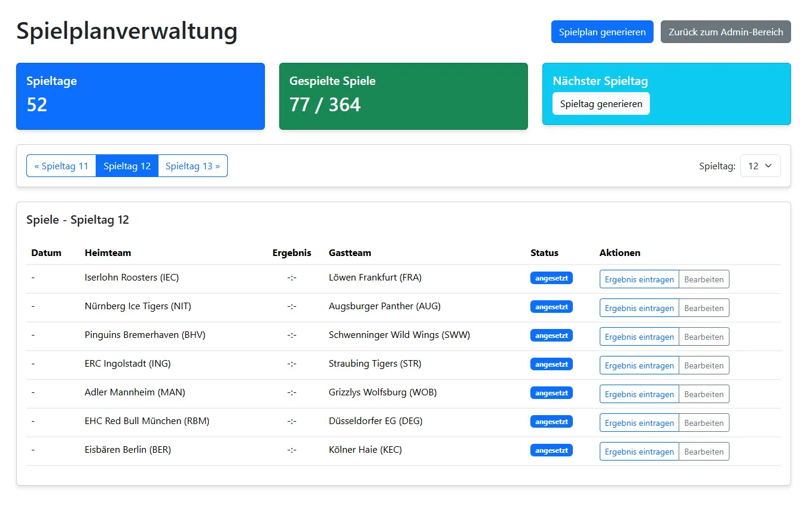This screenshot has height=512, width=812.
Task: Click home team EHC Red Bull München (RBM)
Action: pos(147,421)
